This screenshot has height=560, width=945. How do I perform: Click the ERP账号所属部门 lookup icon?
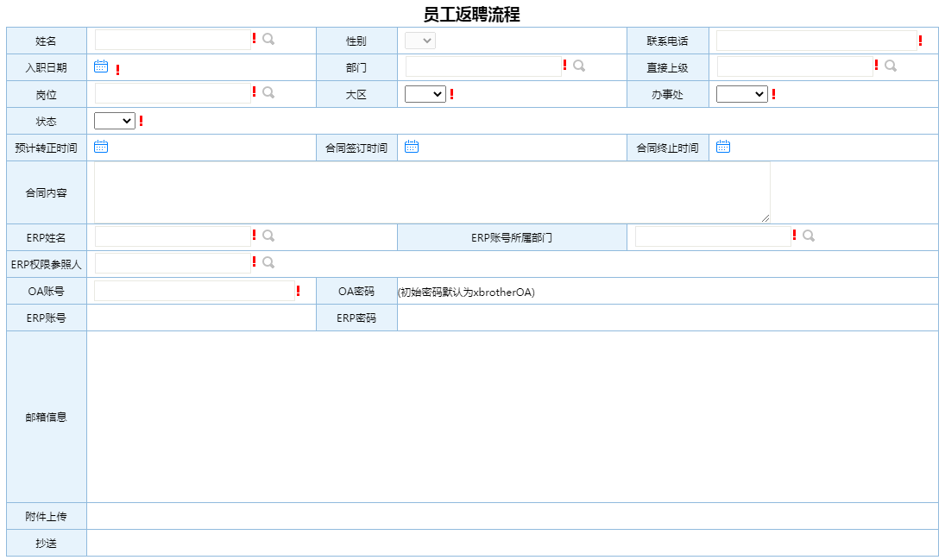click(x=809, y=236)
